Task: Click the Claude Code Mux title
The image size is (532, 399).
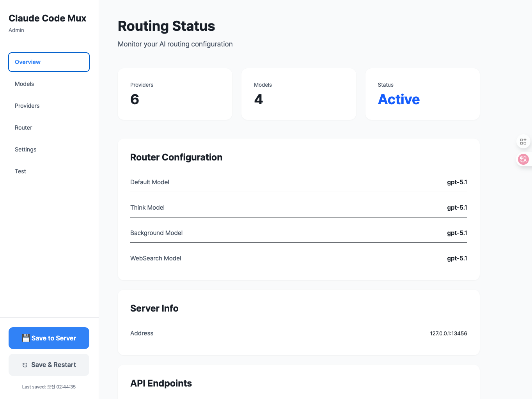Action: click(x=47, y=18)
